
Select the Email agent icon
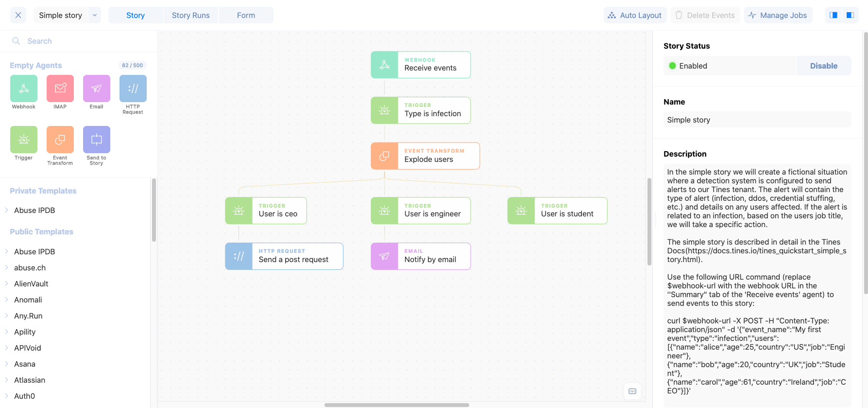click(97, 89)
